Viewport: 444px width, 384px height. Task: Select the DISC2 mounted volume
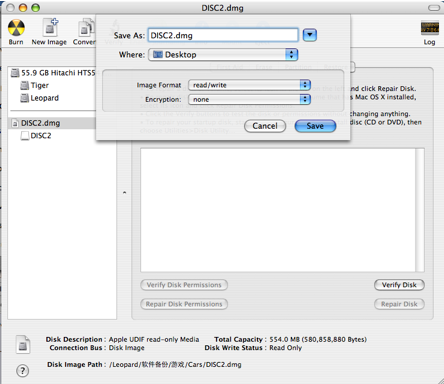point(36,136)
